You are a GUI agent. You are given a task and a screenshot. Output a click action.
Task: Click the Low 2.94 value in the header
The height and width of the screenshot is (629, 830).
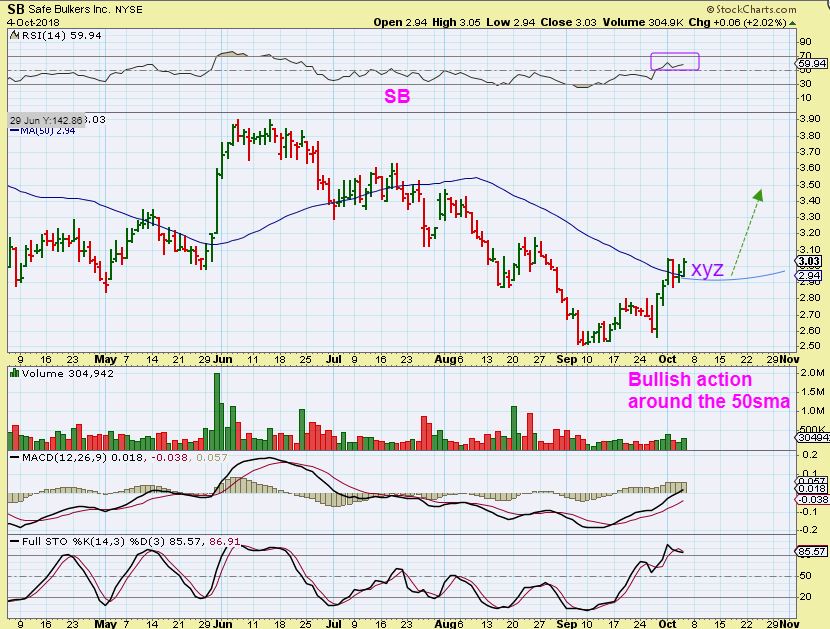[511, 22]
